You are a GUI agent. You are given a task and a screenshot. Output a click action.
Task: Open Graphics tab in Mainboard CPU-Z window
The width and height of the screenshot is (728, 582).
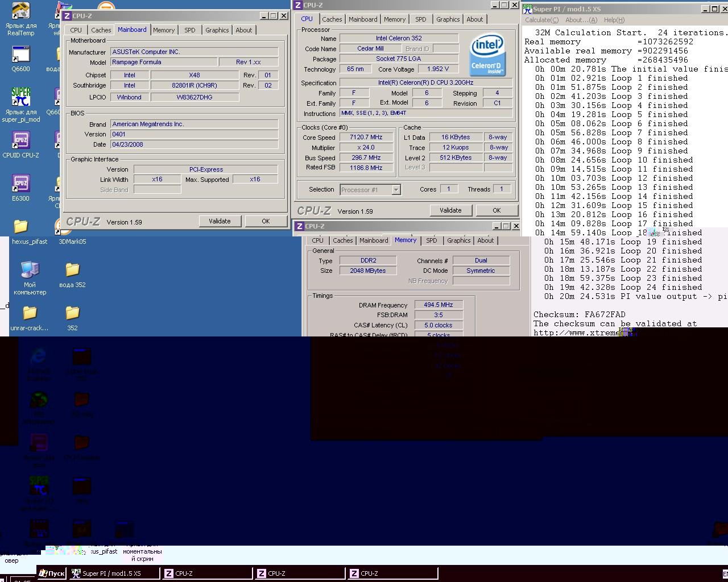pyautogui.click(x=217, y=30)
